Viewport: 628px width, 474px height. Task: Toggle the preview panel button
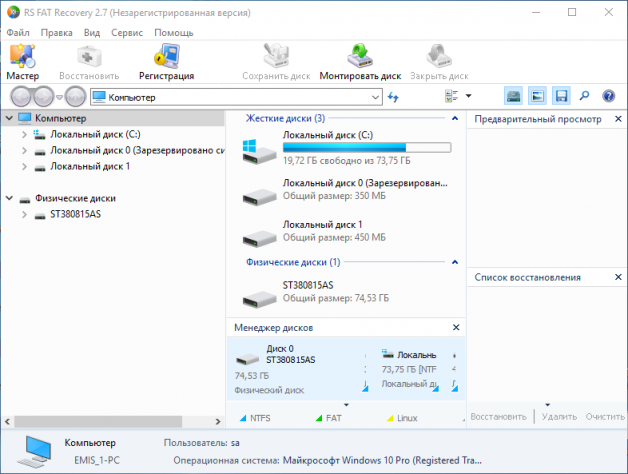coord(537,96)
